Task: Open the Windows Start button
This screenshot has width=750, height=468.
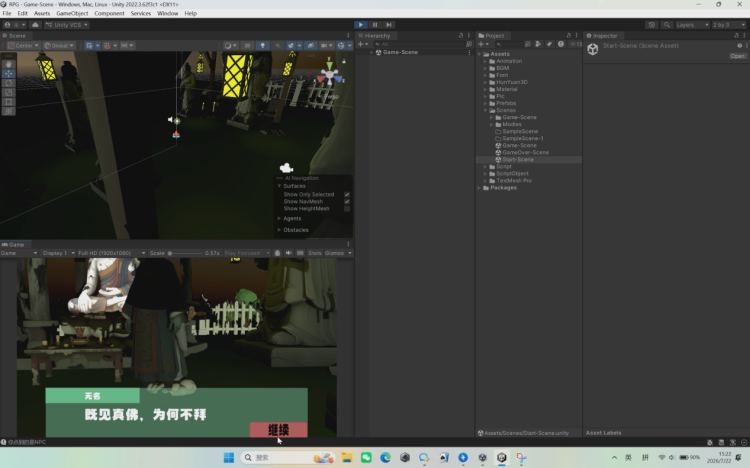Action: tap(229, 458)
